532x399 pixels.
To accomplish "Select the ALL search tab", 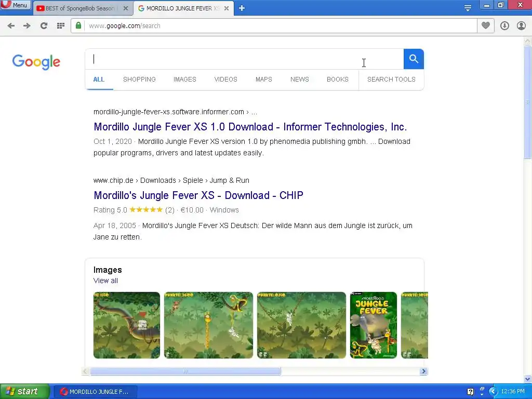I will point(99,79).
